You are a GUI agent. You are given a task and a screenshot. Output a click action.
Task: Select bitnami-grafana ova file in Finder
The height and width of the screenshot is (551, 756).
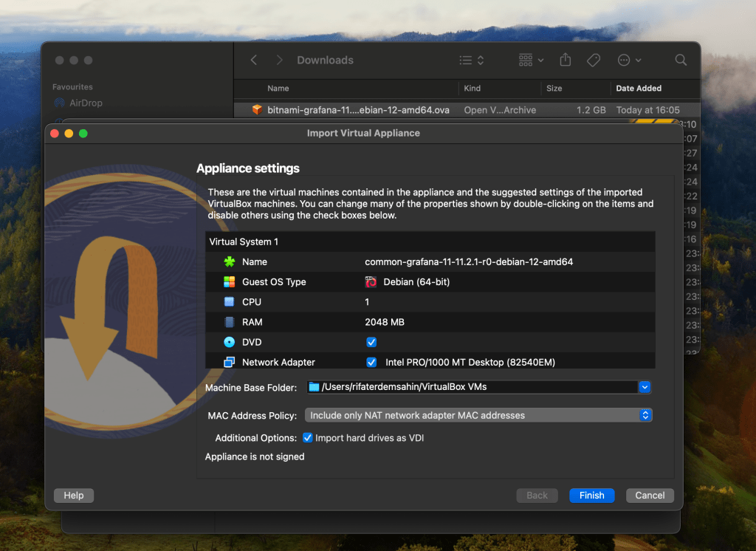(x=358, y=110)
